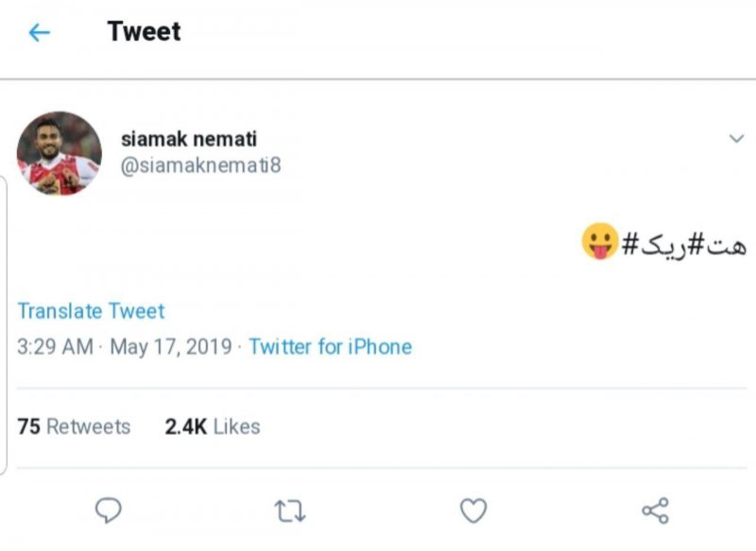Open Twitter for iPhone source link
Image resolution: width=756 pixels, height=551 pixels.
tap(329, 347)
